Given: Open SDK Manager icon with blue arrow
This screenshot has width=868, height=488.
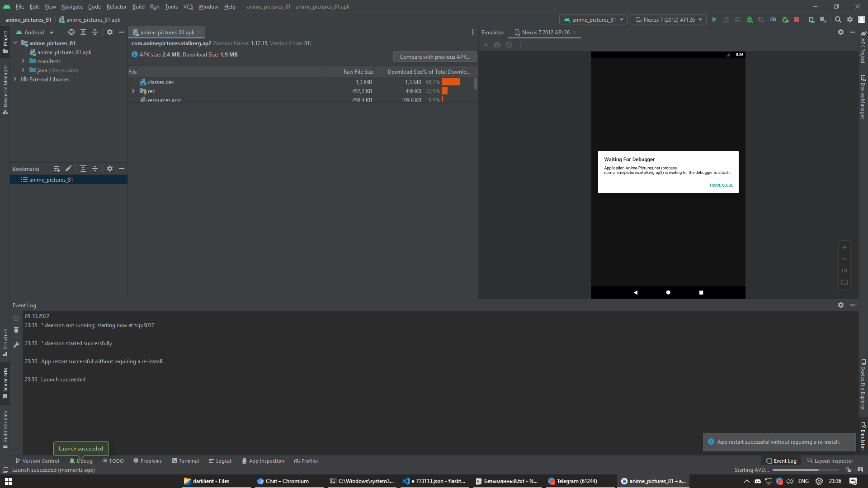Looking at the screenshot, I should tap(823, 20).
